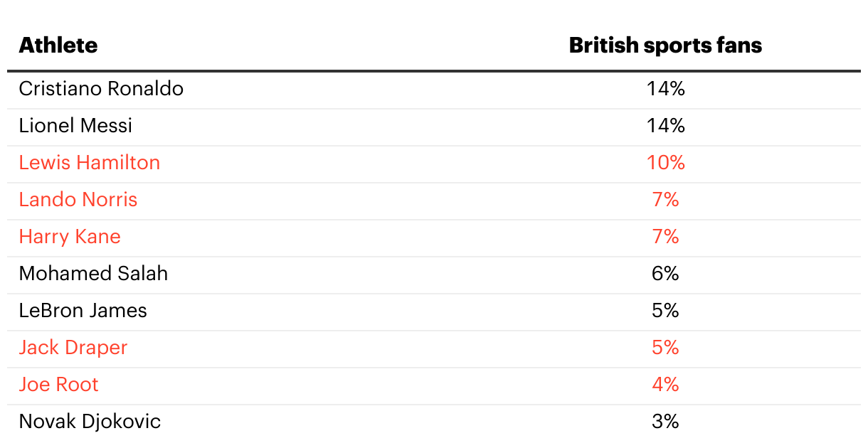Select the Lionel Messi name cell

(x=75, y=126)
